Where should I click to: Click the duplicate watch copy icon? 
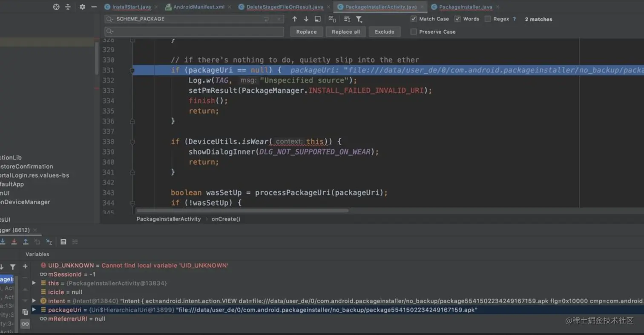[x=25, y=312]
